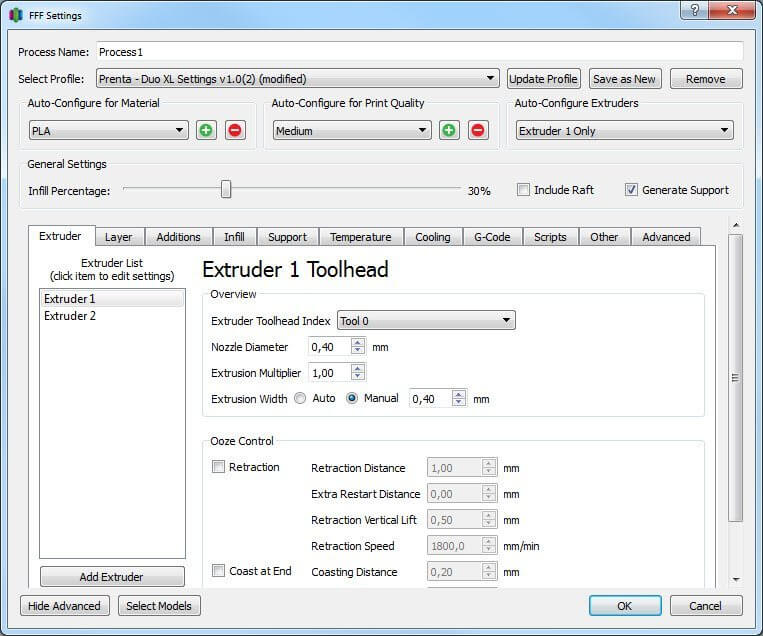Uncheck the Generate Support checkbox

coord(631,190)
